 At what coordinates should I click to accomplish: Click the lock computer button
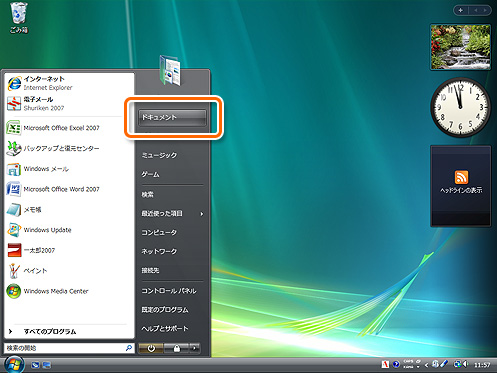(177, 348)
